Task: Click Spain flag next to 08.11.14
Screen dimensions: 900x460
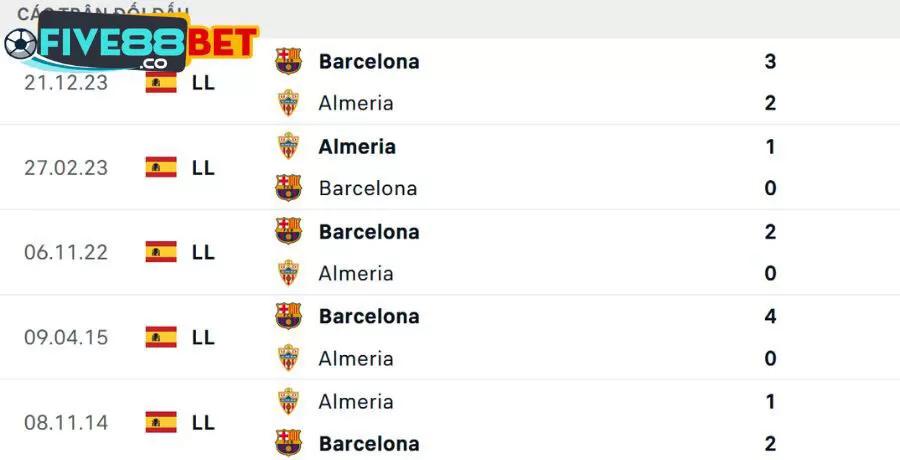Action: [160, 422]
